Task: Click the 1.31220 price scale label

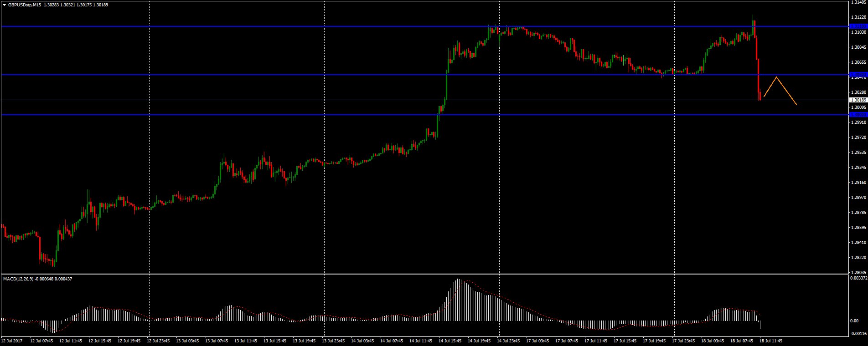Action: coord(859,17)
